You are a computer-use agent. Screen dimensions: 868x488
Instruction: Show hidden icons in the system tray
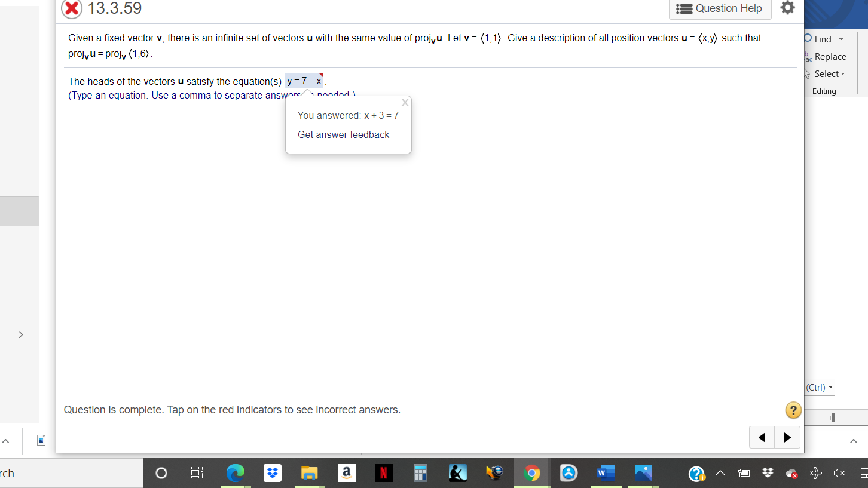720,472
